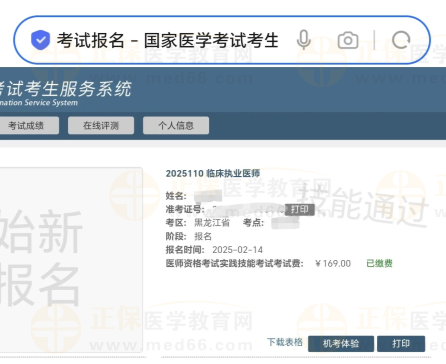Reload the page with the refresh icon
The image size is (446, 364).
click(x=401, y=40)
